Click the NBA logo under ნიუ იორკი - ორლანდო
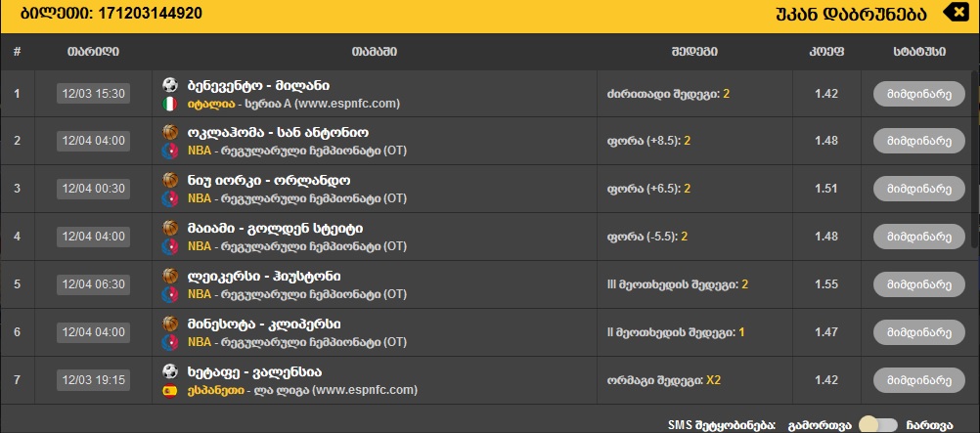The image size is (980, 433). 170,198
